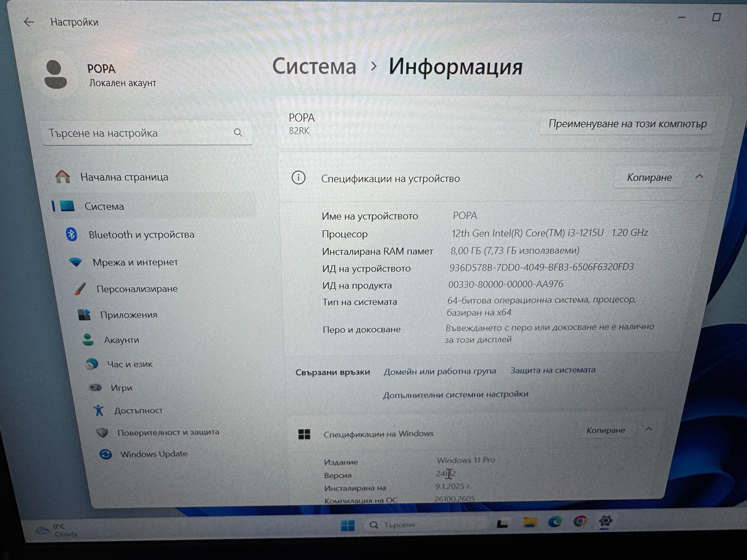The height and width of the screenshot is (560, 747).
Task: Open Google Chrome from the taskbar
Action: coord(580,521)
